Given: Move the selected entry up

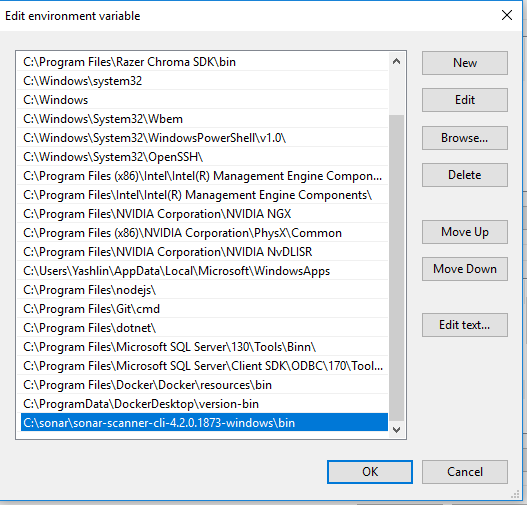Looking at the screenshot, I should (x=465, y=232).
